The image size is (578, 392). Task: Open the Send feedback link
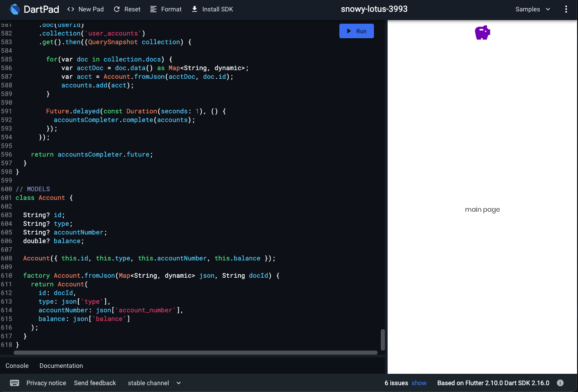[95, 383]
